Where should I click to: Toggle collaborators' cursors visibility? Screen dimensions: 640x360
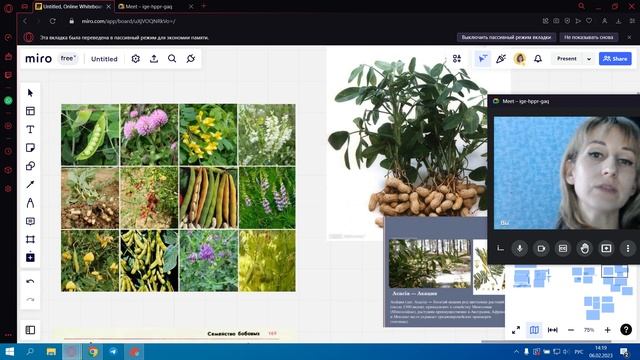click(x=483, y=59)
